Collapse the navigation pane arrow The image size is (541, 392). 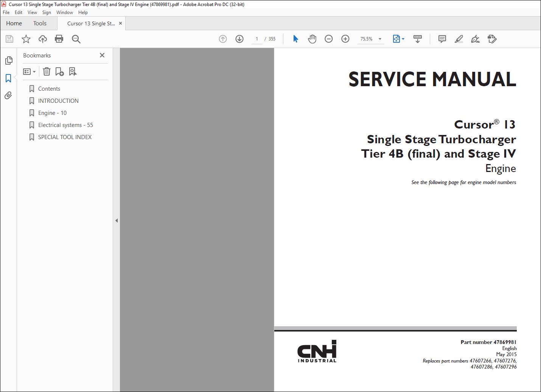(117, 220)
